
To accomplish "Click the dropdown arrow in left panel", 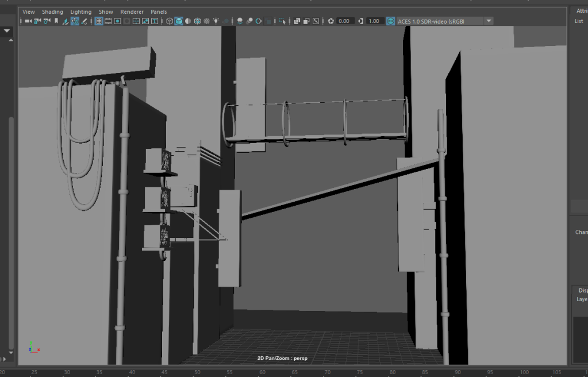I will click(7, 31).
